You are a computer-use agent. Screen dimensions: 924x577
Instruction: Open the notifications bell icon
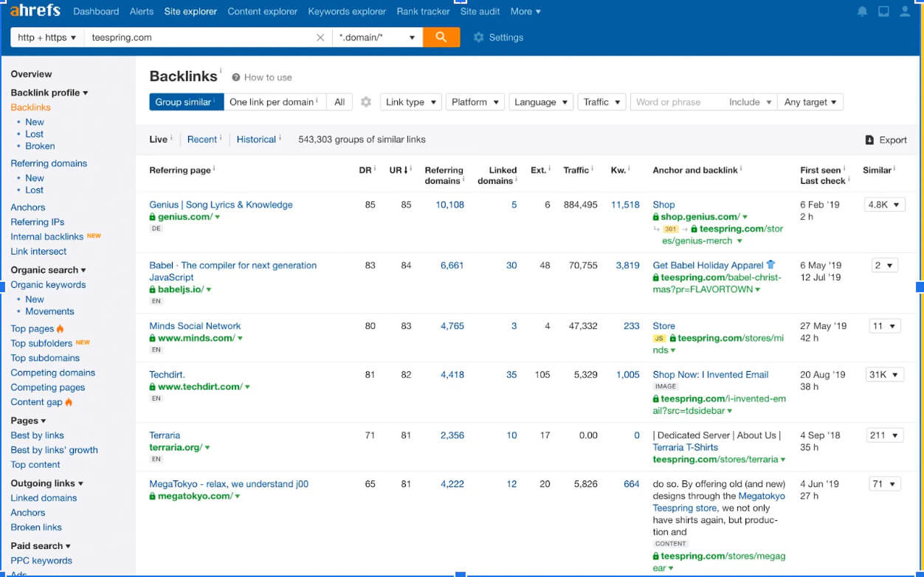(x=863, y=11)
